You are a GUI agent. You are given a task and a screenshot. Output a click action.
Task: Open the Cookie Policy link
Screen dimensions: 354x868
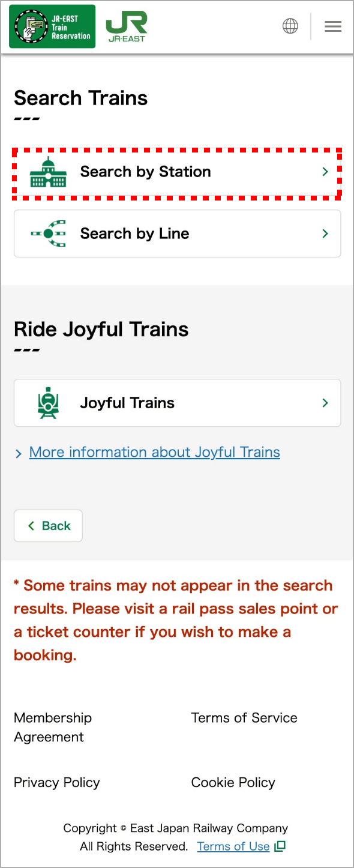(x=233, y=783)
